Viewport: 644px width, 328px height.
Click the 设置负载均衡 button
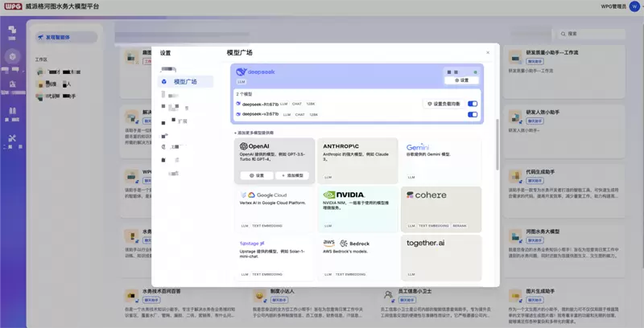(443, 104)
